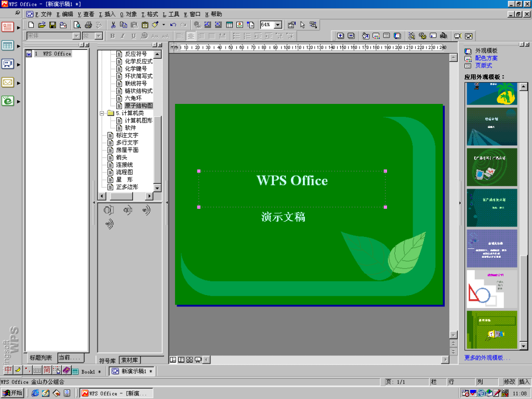Open the purple help book icon in the input bar
Viewport: 532px width, 399px height.
pyautogui.click(x=66, y=370)
